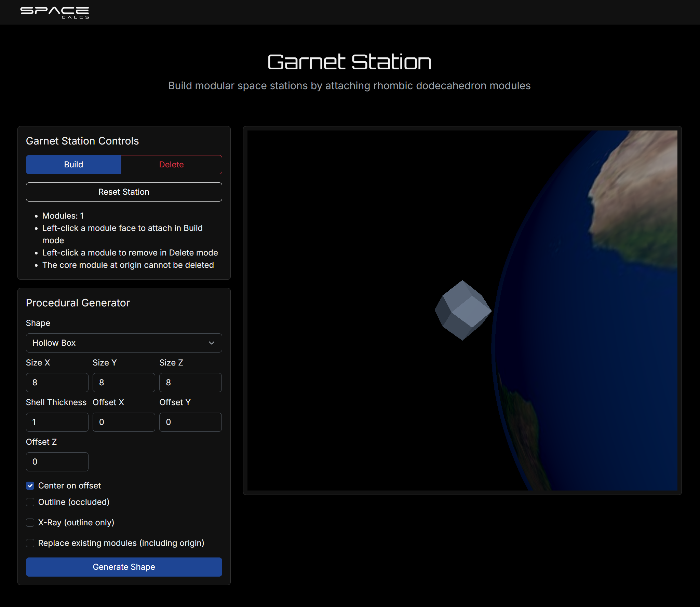Click the Size X input field
Viewport: 700px width, 607px height.
[57, 383]
